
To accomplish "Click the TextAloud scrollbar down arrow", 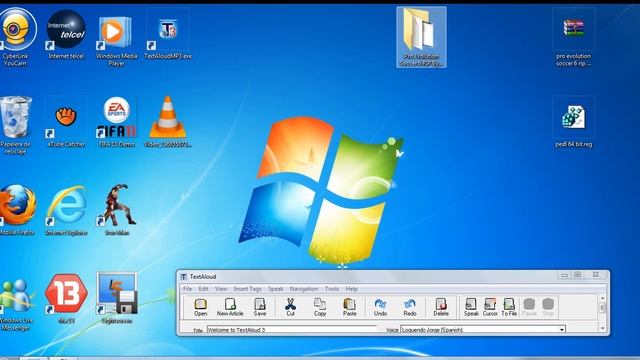I will [x=602, y=328].
